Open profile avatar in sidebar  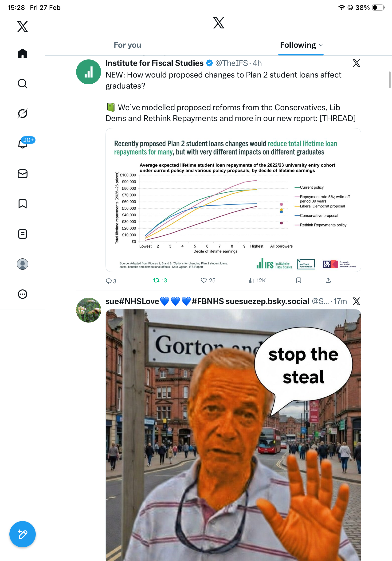click(23, 264)
